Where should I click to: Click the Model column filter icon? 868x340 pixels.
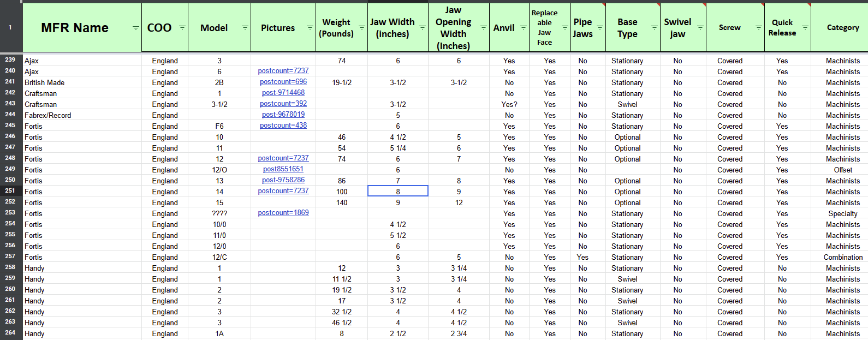point(245,28)
